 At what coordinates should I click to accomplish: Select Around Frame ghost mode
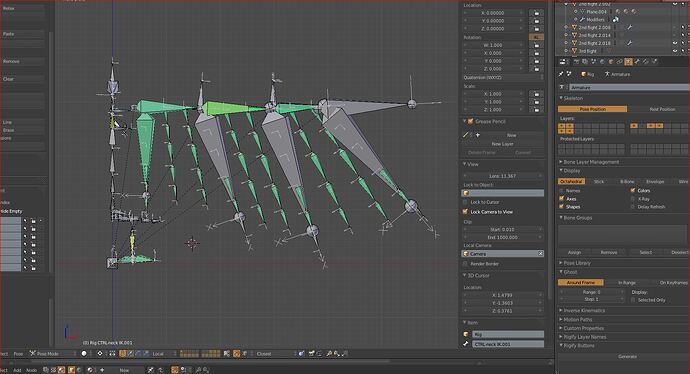tap(580, 282)
